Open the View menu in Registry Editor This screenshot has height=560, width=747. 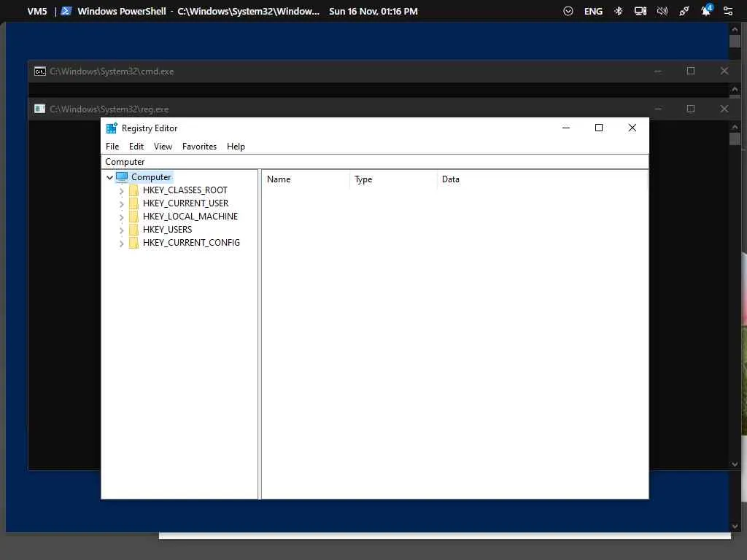163,146
